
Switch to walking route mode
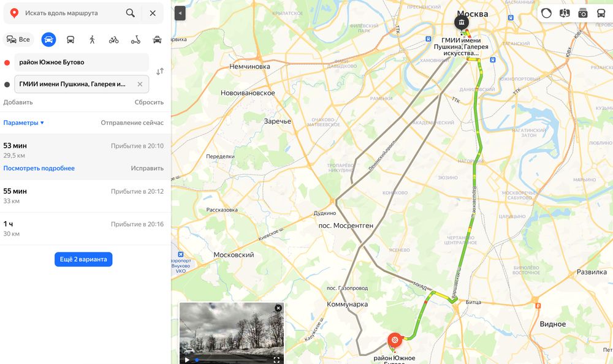92,39
